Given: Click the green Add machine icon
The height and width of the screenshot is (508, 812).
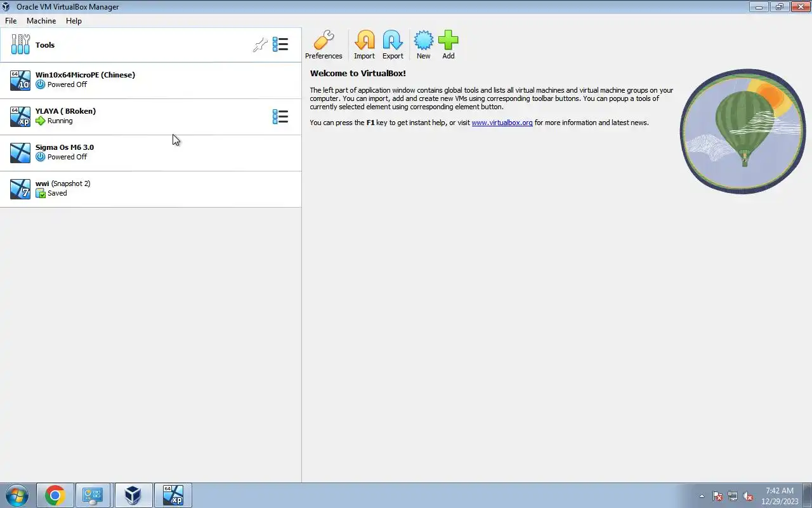Looking at the screenshot, I should (448, 41).
